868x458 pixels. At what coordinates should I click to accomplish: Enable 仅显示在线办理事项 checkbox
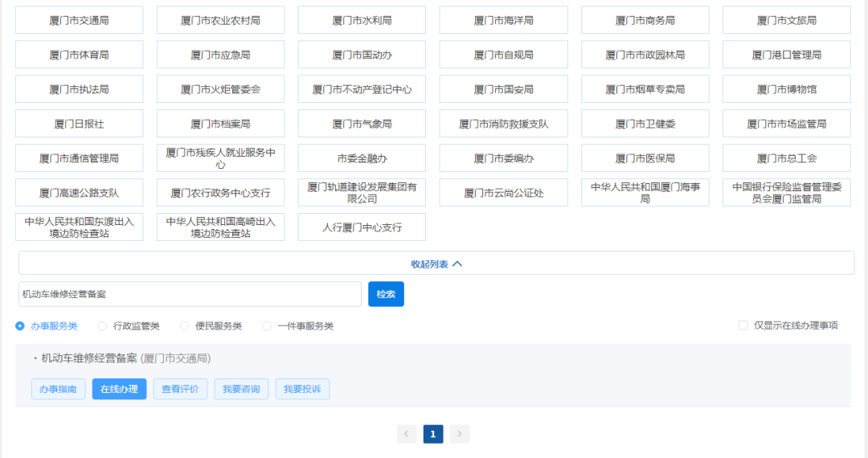[743, 325]
